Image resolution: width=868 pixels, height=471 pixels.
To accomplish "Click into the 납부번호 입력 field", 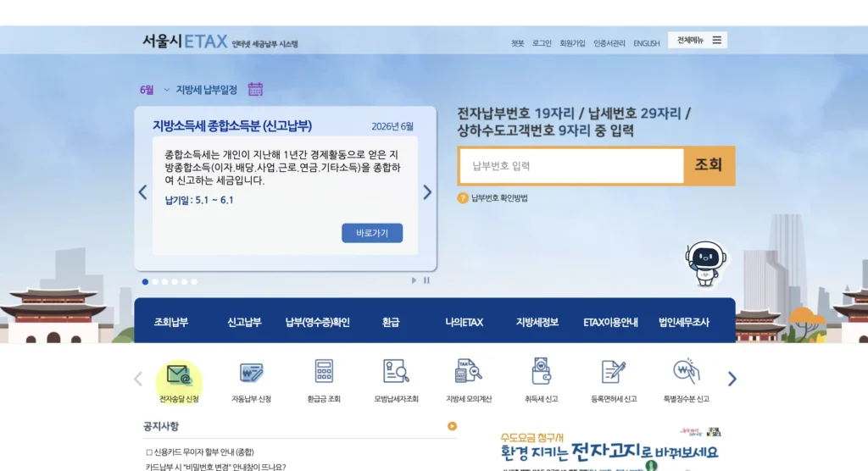I will [x=572, y=165].
